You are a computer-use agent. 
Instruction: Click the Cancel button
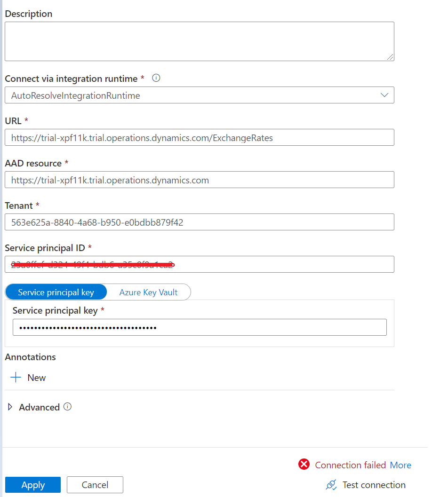click(x=95, y=485)
